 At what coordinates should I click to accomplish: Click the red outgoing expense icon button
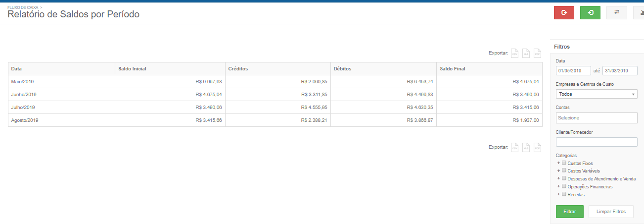point(564,13)
